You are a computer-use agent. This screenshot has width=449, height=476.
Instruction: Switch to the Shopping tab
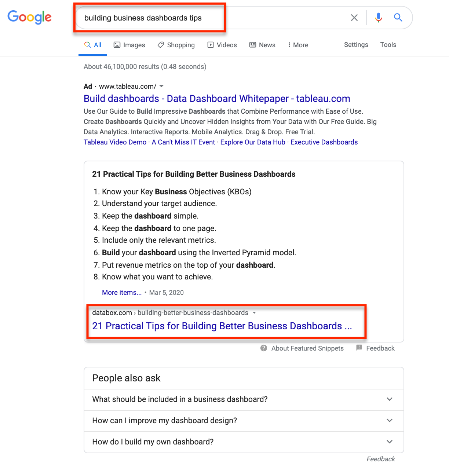click(x=176, y=45)
